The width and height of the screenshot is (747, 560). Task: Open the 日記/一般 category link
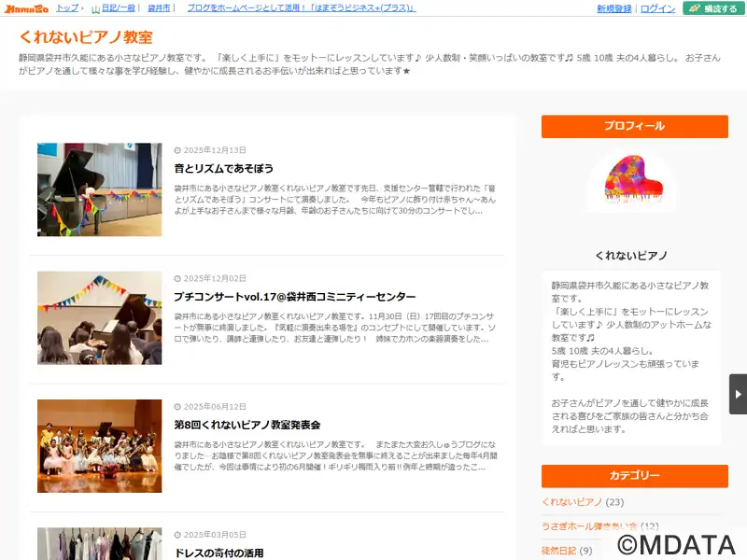click(119, 8)
